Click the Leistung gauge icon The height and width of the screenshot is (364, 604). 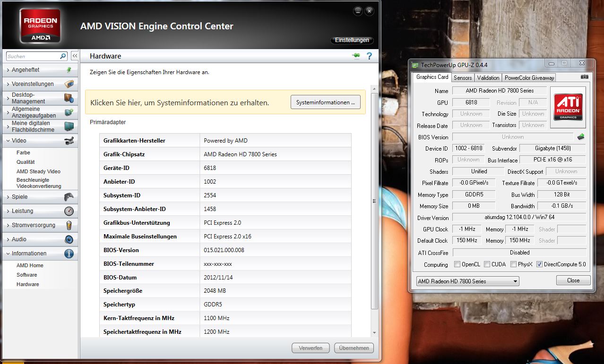[69, 211]
